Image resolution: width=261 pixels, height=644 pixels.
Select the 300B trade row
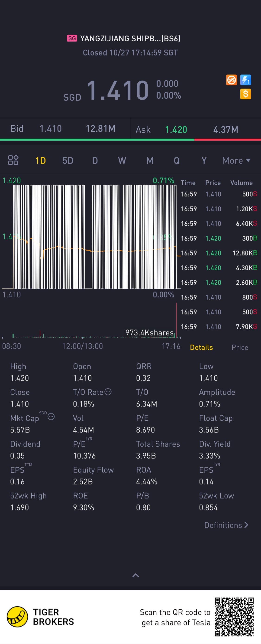coord(219,238)
